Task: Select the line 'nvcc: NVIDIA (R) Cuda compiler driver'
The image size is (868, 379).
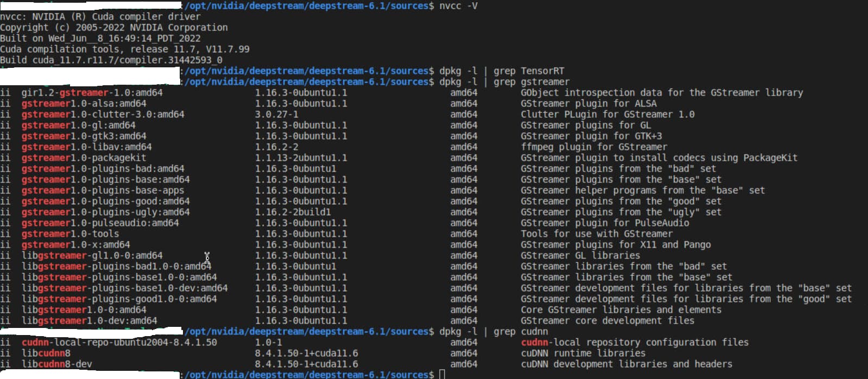Action: coord(100,17)
